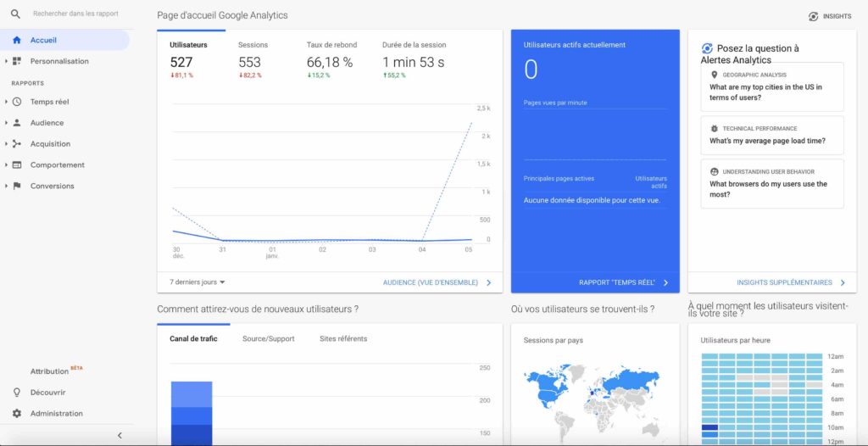Image resolution: width=868 pixels, height=446 pixels.
Task: Expand the Comportement section arrow
Action: (6, 165)
